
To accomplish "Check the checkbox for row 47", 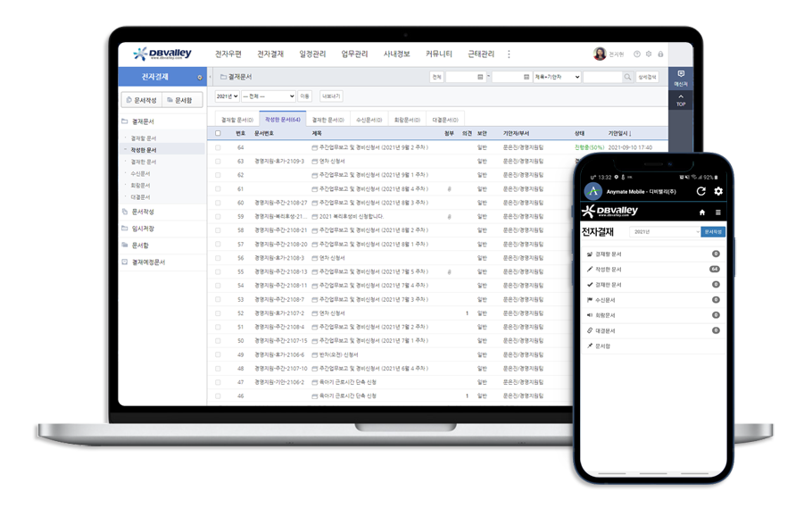I will (218, 382).
